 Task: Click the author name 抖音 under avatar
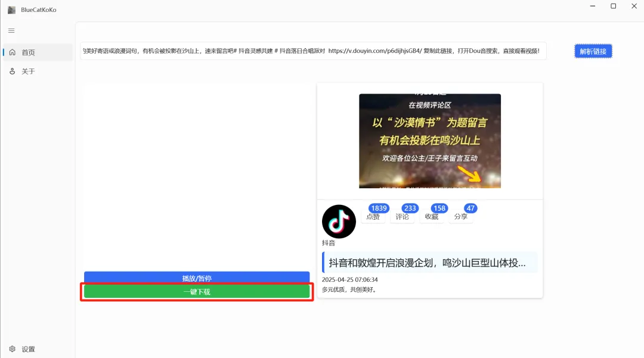click(x=329, y=243)
